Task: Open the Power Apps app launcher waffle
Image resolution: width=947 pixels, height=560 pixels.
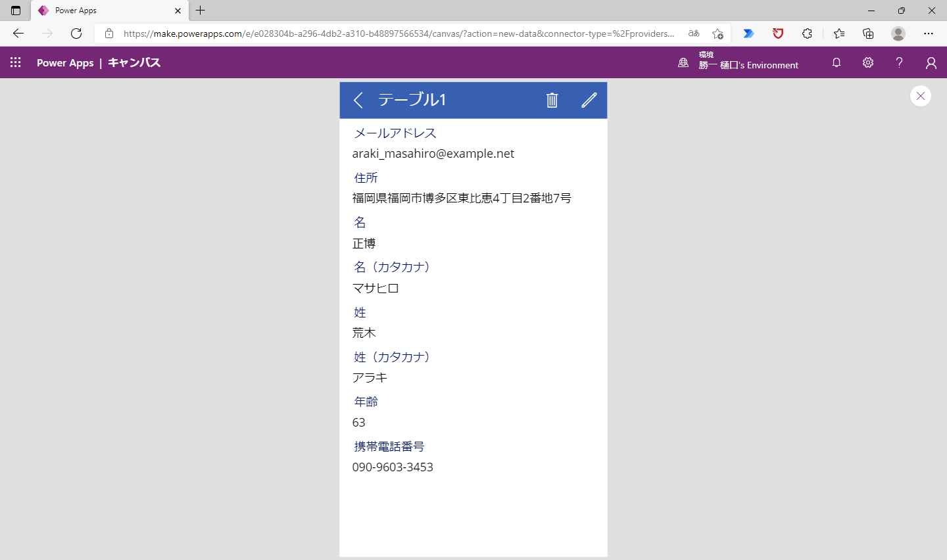Action: pyautogui.click(x=16, y=62)
